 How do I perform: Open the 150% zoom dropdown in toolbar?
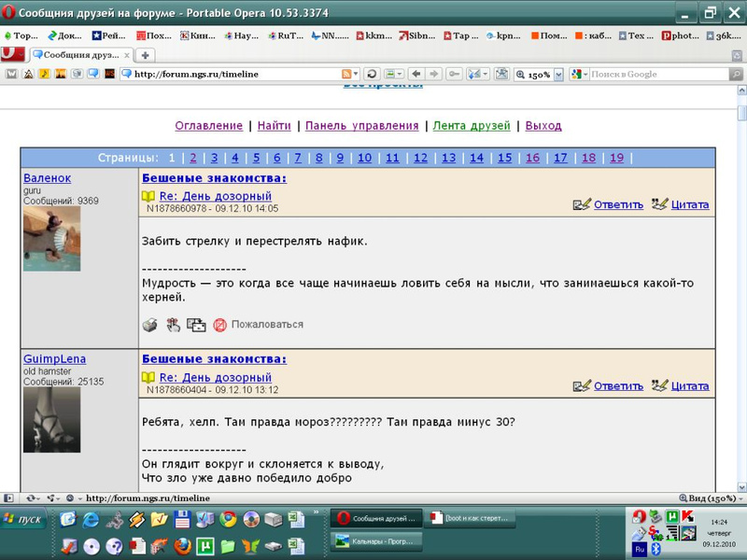pyautogui.click(x=558, y=74)
